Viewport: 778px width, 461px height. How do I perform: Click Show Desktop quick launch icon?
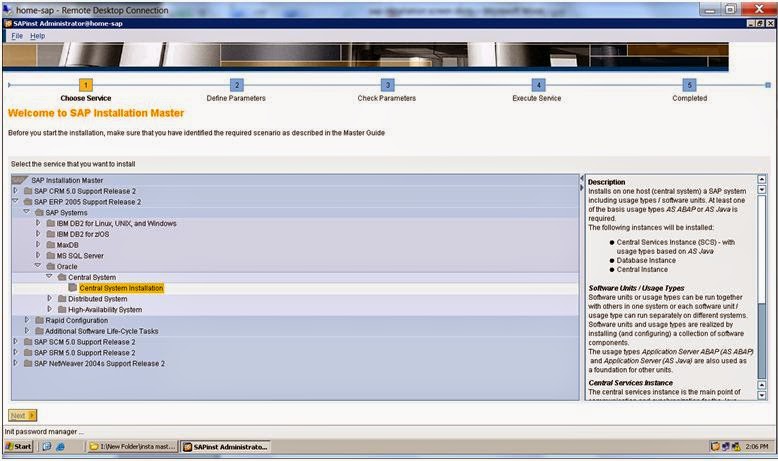tap(47, 447)
